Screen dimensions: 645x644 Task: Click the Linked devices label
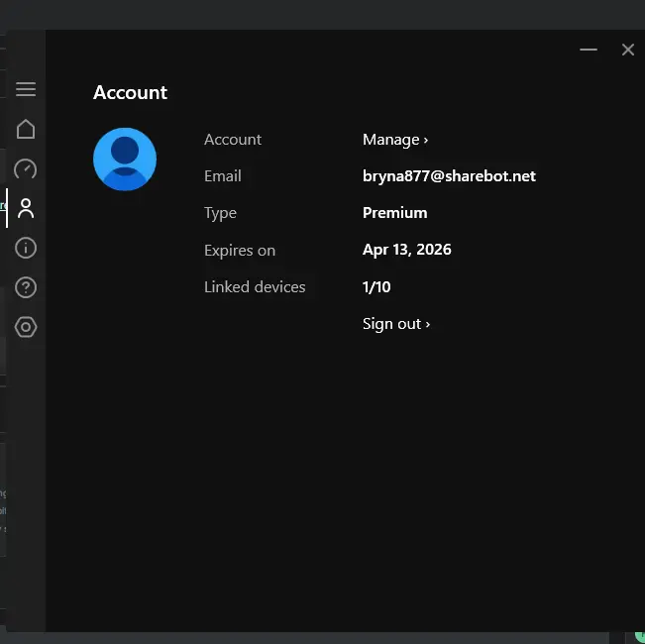255,286
